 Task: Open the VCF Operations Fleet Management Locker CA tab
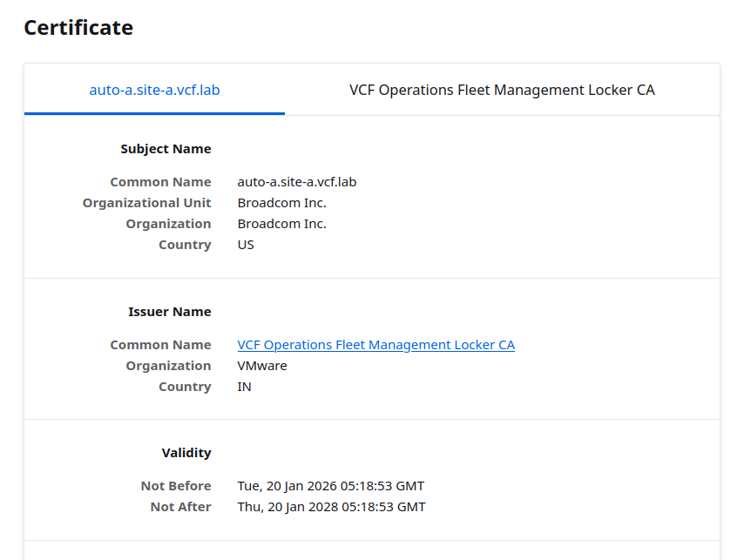(502, 90)
